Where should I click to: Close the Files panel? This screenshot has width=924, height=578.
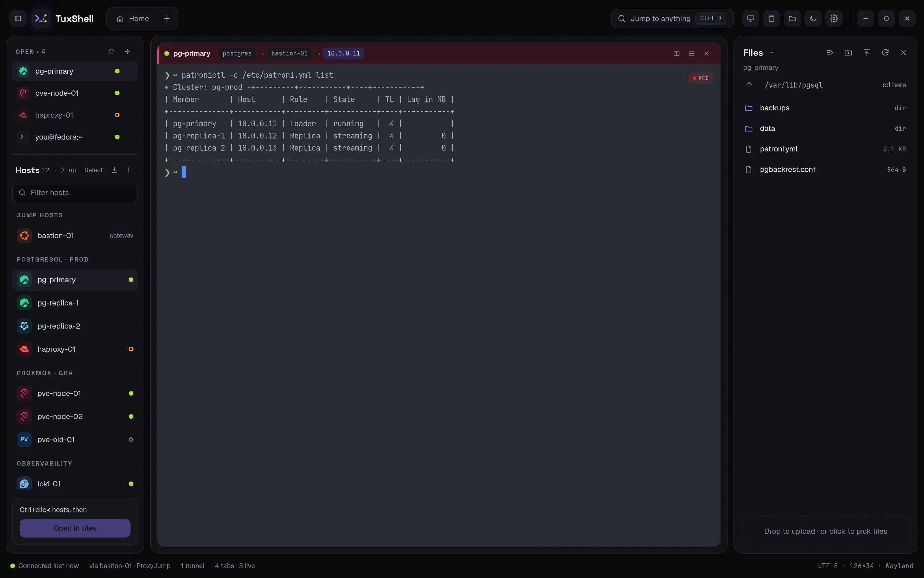pyautogui.click(x=904, y=53)
